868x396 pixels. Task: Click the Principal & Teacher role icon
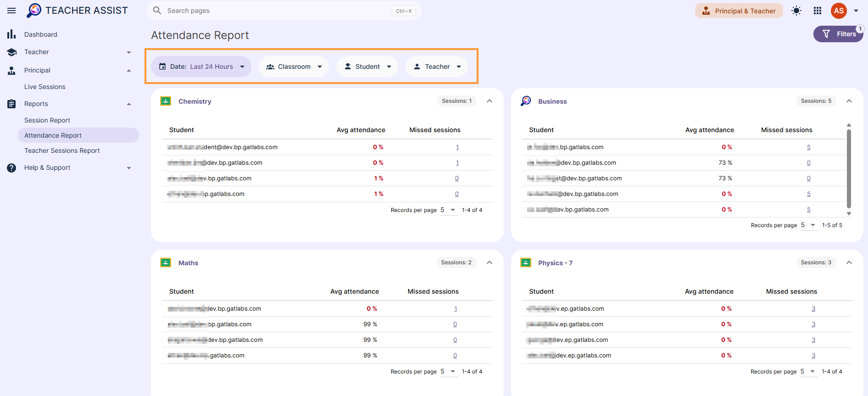coord(706,11)
